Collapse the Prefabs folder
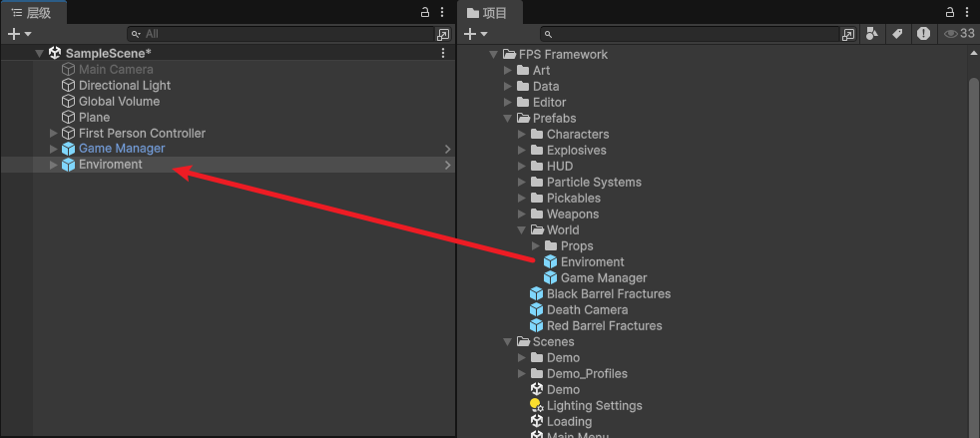Viewport: 980px width, 438px height. 508,118
